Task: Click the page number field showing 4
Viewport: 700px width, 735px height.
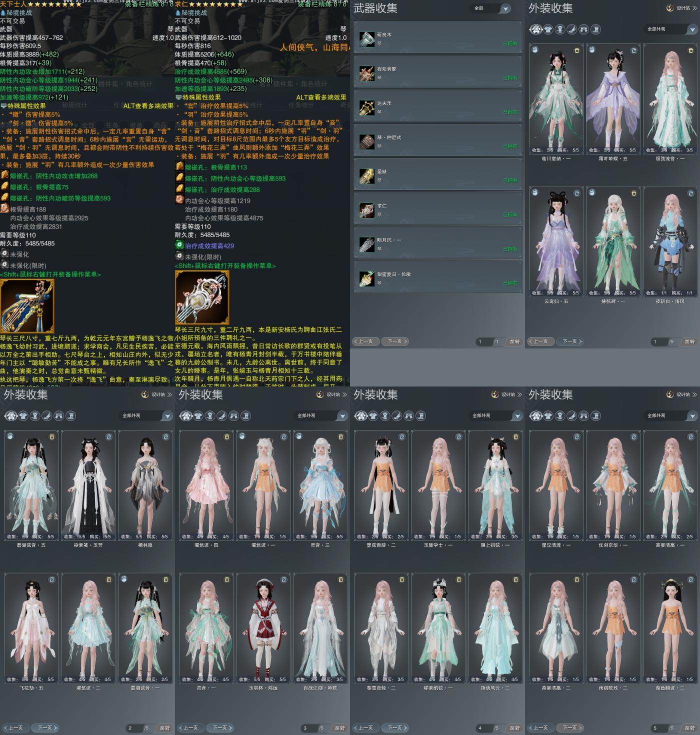Action: (x=484, y=728)
